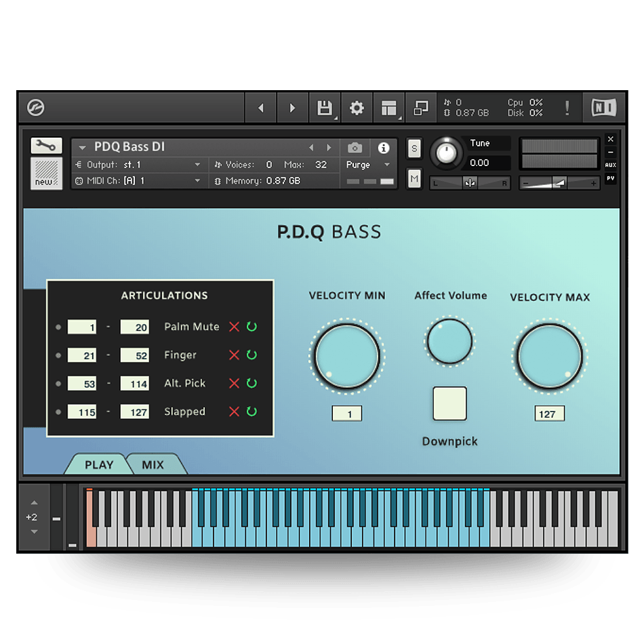
Task: Go to previous preset with left arrow
Action: [261, 108]
